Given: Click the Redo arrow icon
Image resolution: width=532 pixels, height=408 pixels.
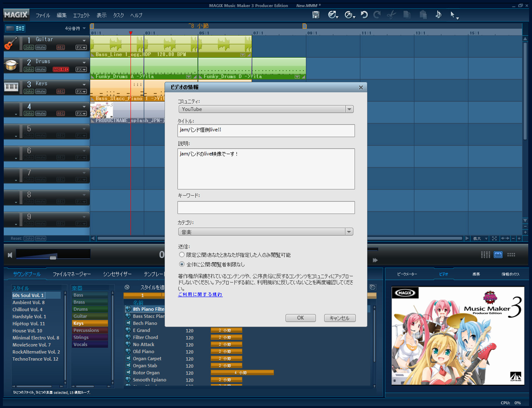Looking at the screenshot, I should pos(377,15).
